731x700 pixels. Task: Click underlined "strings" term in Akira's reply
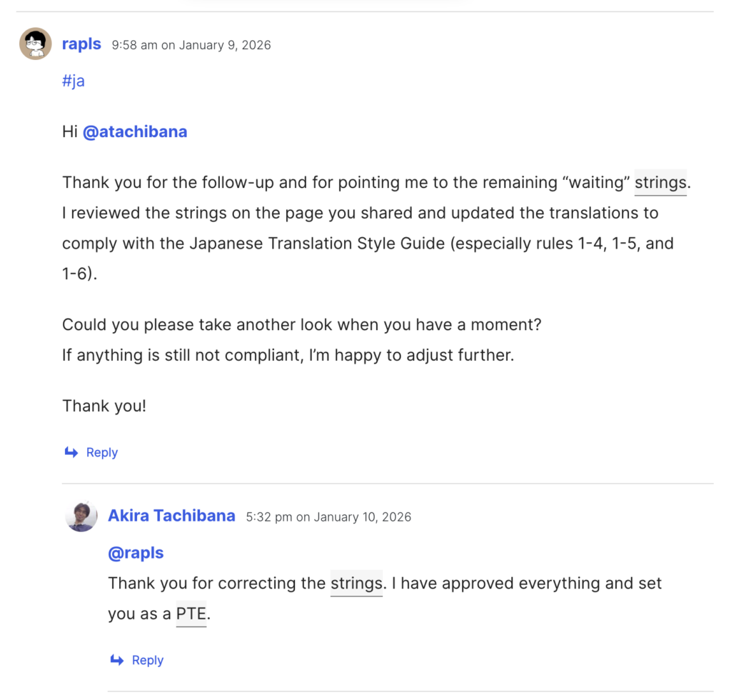[356, 584]
